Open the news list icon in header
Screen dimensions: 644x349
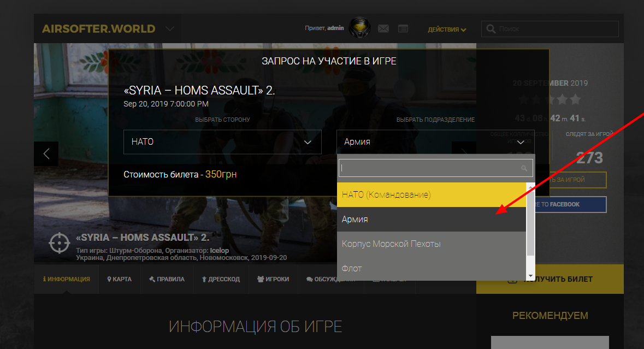pyautogui.click(x=403, y=28)
